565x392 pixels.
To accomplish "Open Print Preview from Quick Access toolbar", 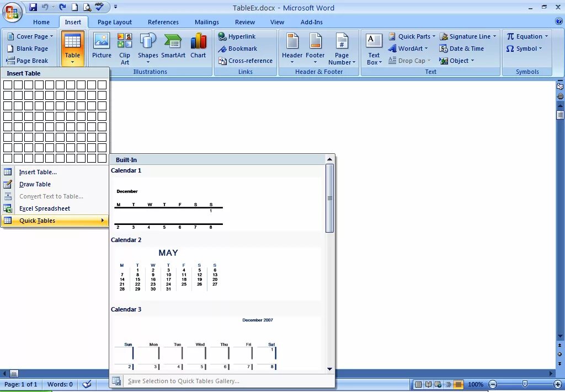I will [87, 7].
